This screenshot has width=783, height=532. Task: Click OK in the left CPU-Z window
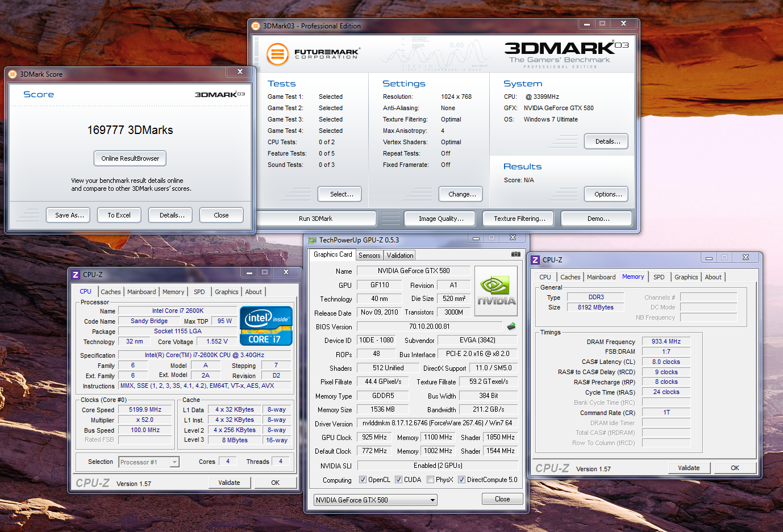(275, 483)
